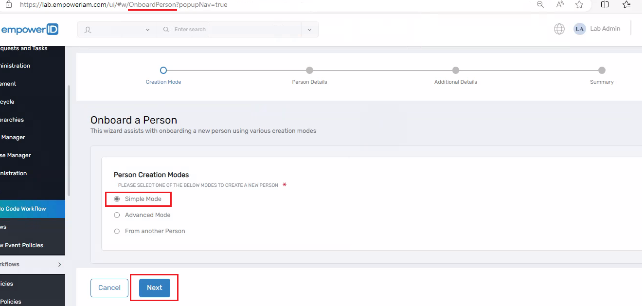Select the Simple Mode radio button
Screen dimensions: 644x307
click(117, 199)
